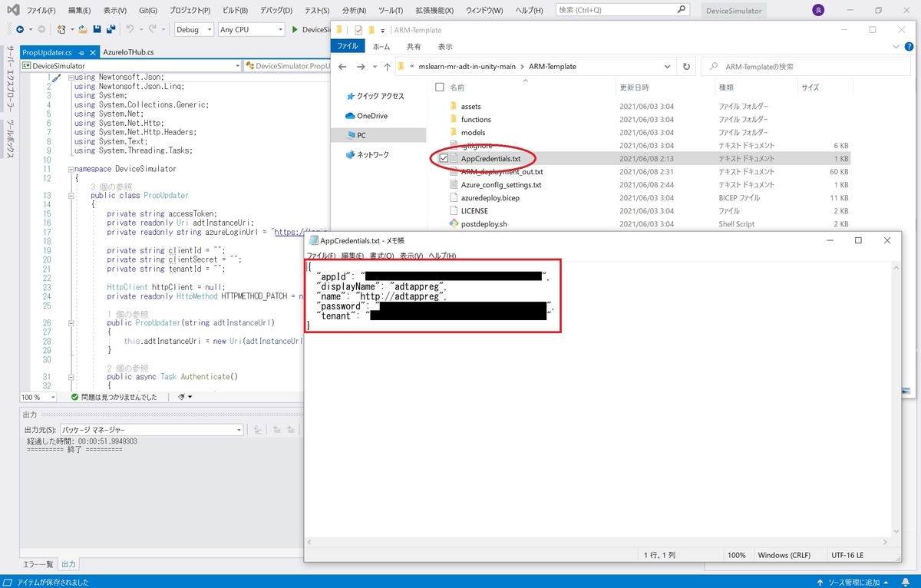The image size is (921, 588).
Task: Open the DeviceSimulator.PropUpdater type dropdown
Action: 287,66
